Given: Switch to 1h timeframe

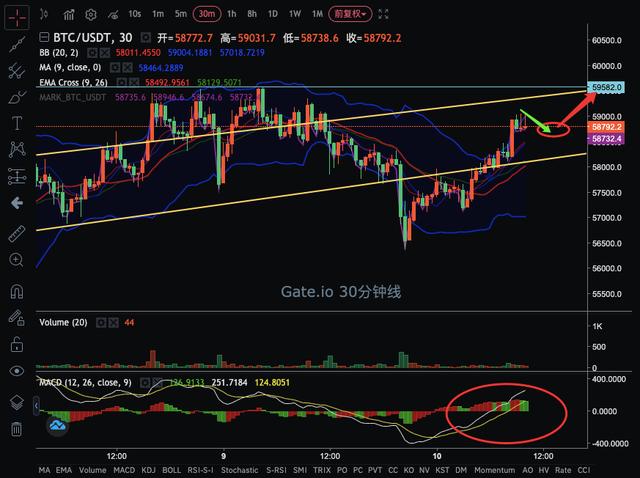Looking at the screenshot, I should point(231,14).
